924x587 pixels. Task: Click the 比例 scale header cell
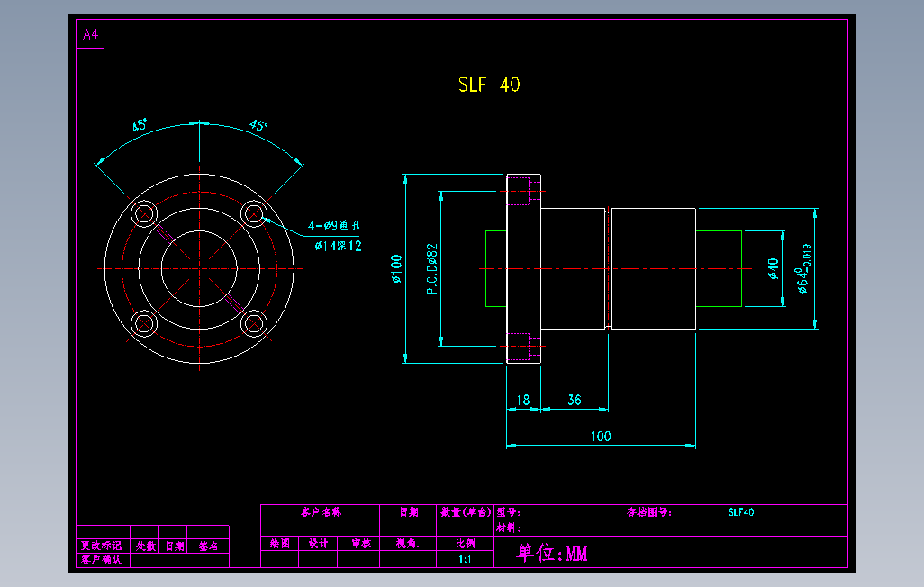(465, 544)
